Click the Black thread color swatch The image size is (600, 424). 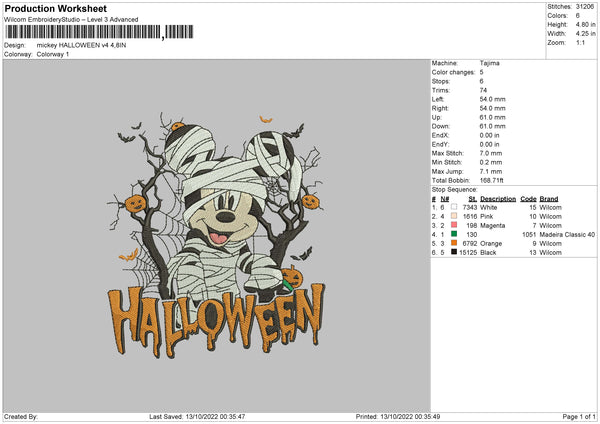(454, 252)
